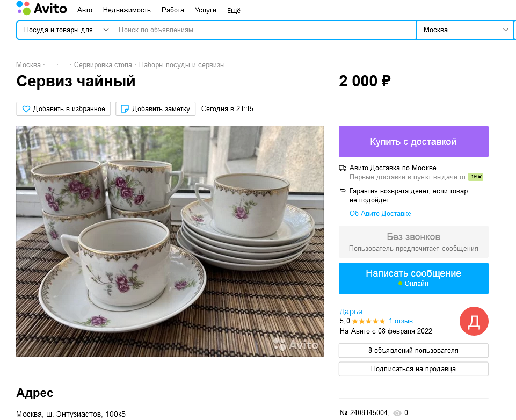Add the listing to favorites via heart icon
The height and width of the screenshot is (420, 516).
(26, 108)
